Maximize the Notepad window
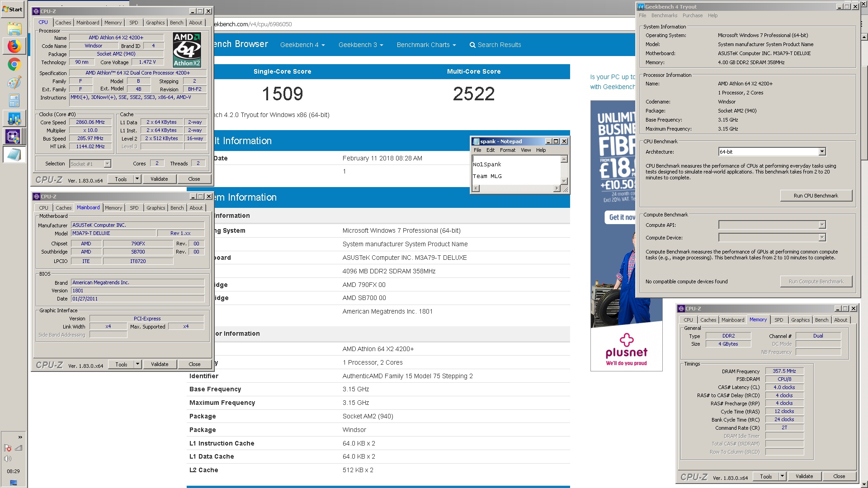The image size is (868, 488). click(x=556, y=141)
